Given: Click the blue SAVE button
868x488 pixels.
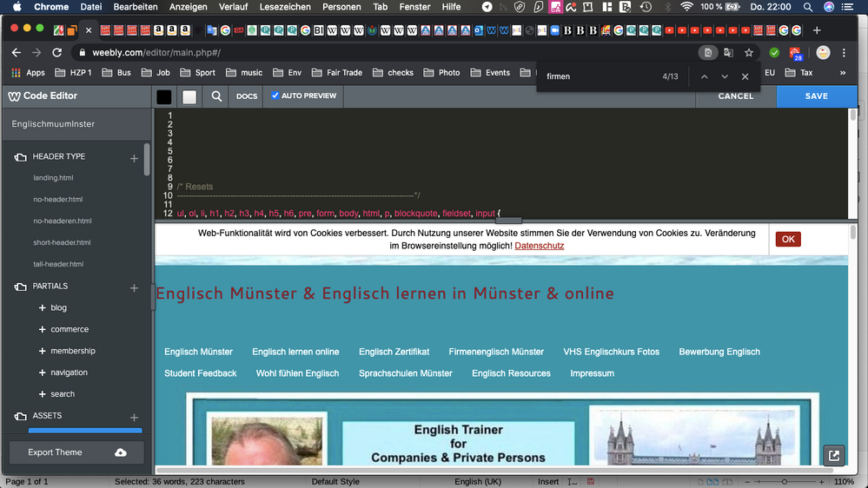Looking at the screenshot, I should [x=816, y=96].
